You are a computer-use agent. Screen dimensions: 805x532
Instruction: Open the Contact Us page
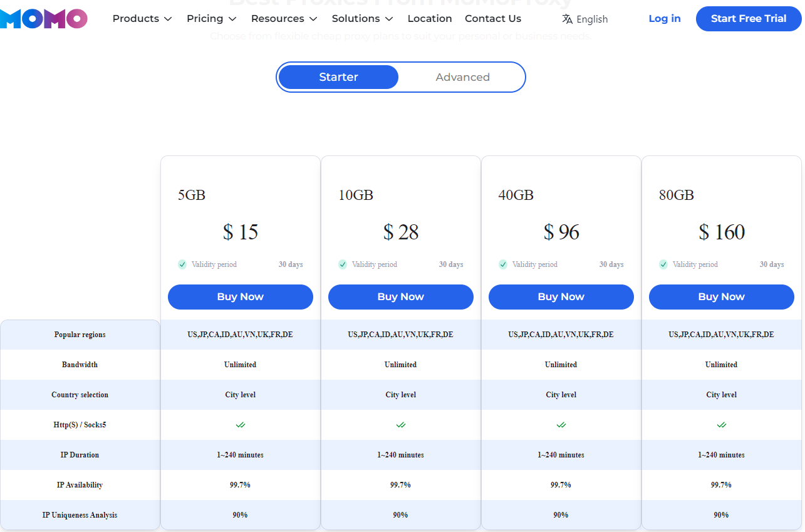point(493,19)
